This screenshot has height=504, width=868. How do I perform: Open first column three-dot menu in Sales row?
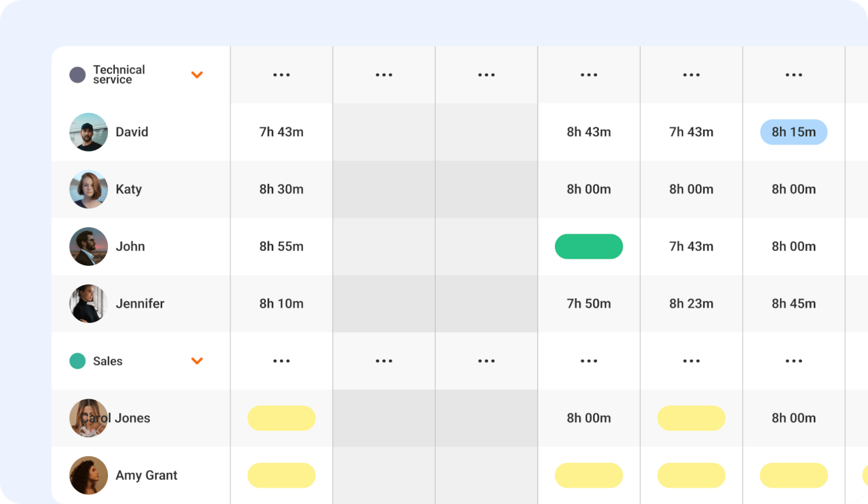[x=282, y=361]
